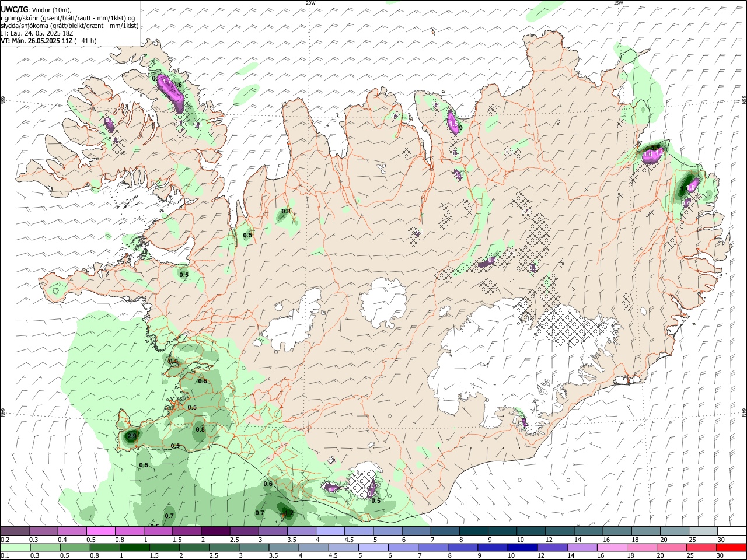The width and height of the screenshot is (747, 560).
Task: Pick the pale lavender 5 swatch, lower legend
Action: click(373, 547)
